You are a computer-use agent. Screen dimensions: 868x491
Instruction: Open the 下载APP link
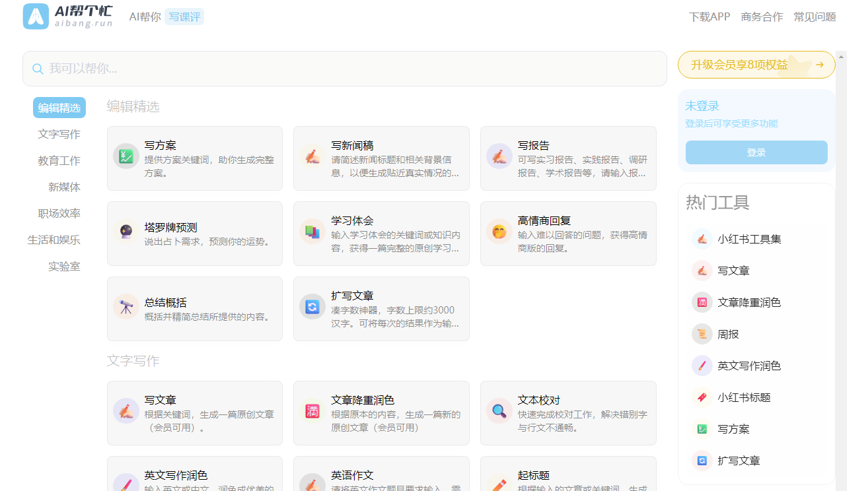709,16
